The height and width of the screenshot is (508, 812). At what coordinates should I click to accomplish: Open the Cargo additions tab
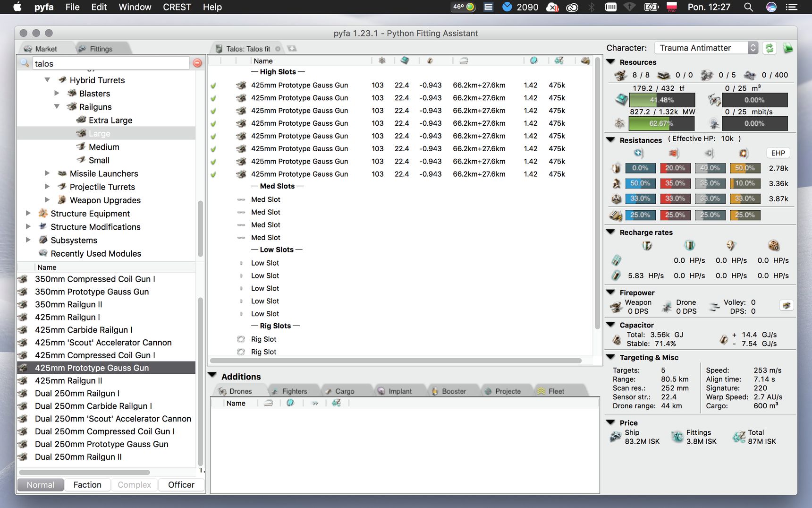[345, 391]
